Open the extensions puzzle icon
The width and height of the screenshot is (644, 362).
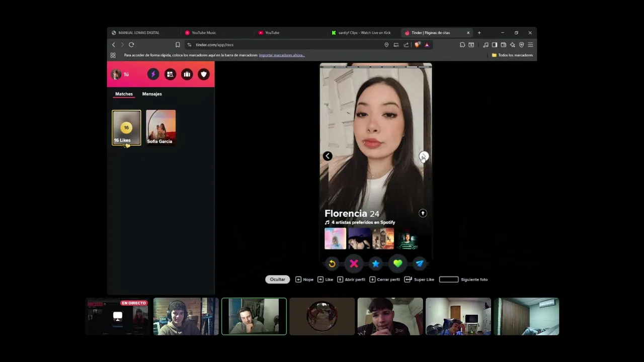pyautogui.click(x=462, y=45)
